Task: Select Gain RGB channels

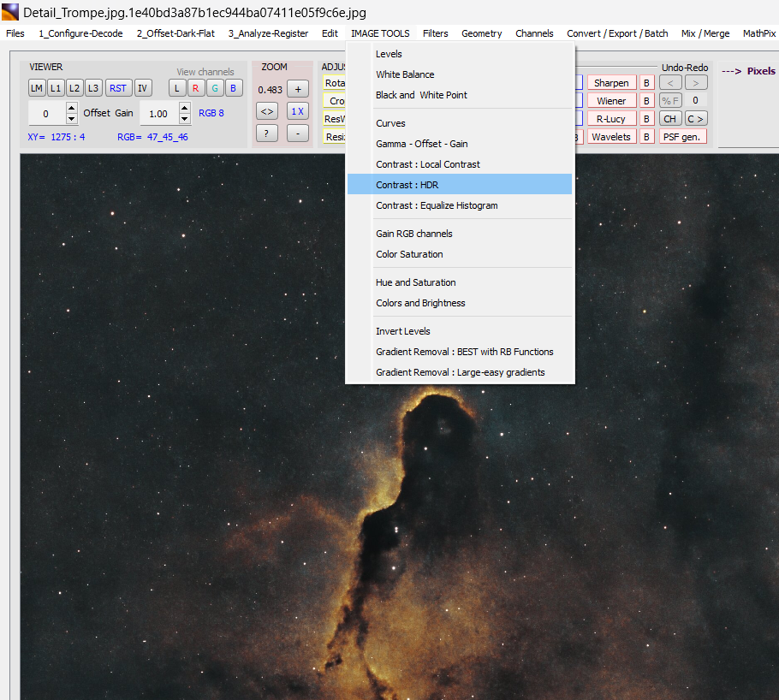Action: (460, 234)
